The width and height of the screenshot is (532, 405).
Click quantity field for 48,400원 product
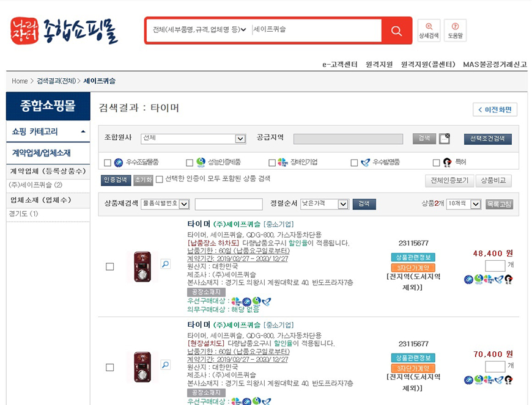tap(495, 266)
